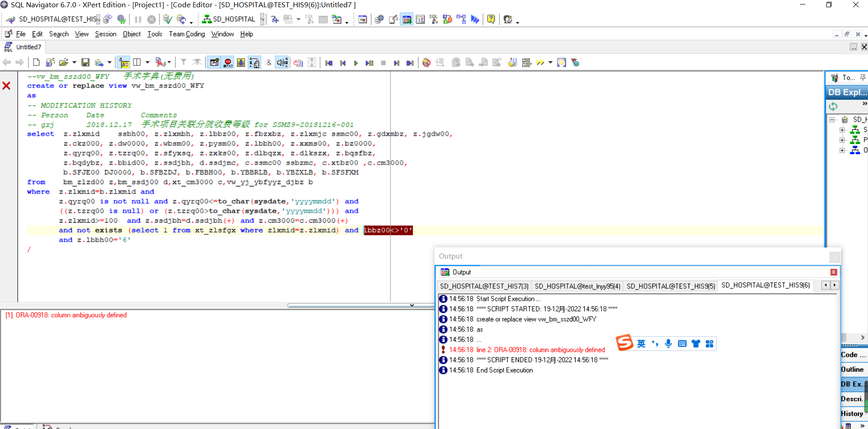Click the no-bug debug toggle icon

pos(426,63)
